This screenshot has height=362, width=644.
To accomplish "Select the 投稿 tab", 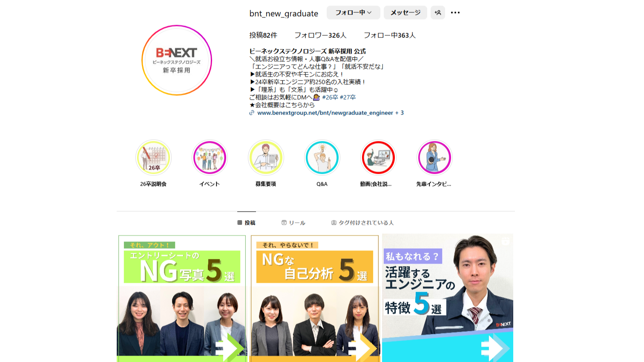I will click(247, 223).
